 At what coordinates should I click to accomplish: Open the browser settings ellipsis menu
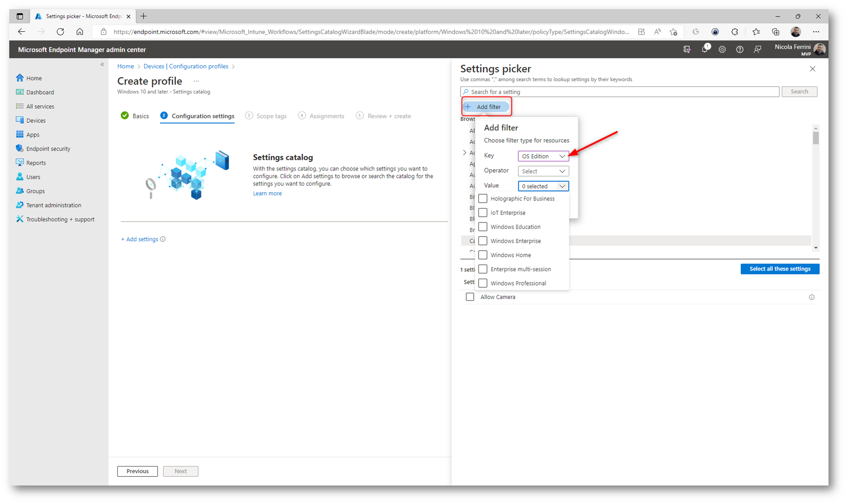(x=816, y=32)
